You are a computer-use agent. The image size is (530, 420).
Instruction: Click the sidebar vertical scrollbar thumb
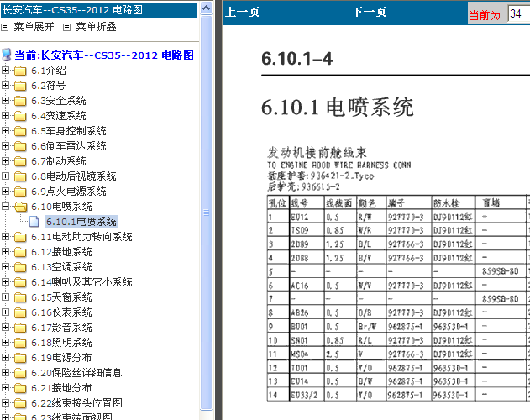point(206,213)
